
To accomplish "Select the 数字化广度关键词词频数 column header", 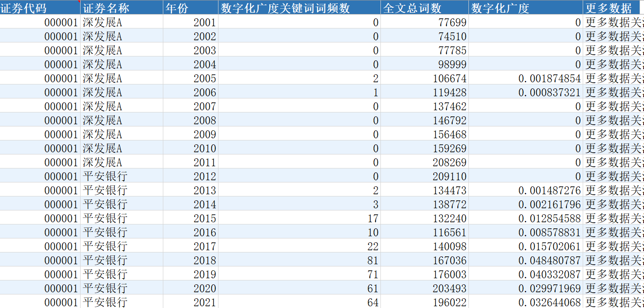I will coord(299,7).
